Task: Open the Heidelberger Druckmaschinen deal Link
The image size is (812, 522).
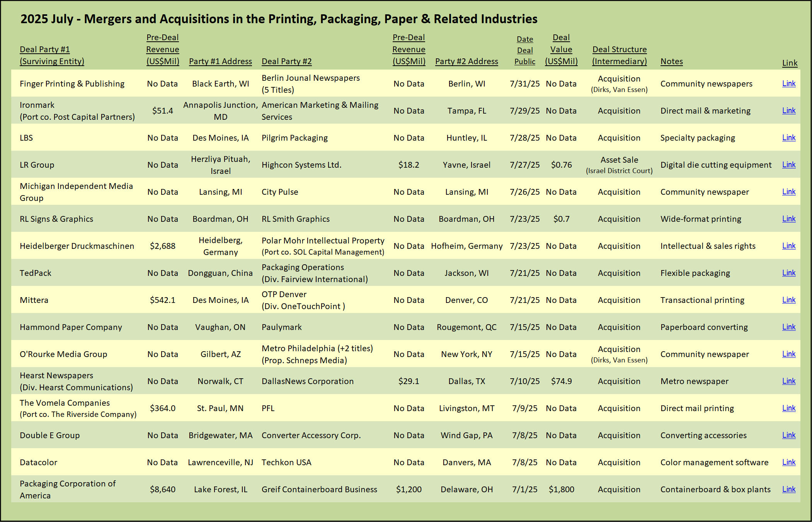Action: [x=788, y=246]
